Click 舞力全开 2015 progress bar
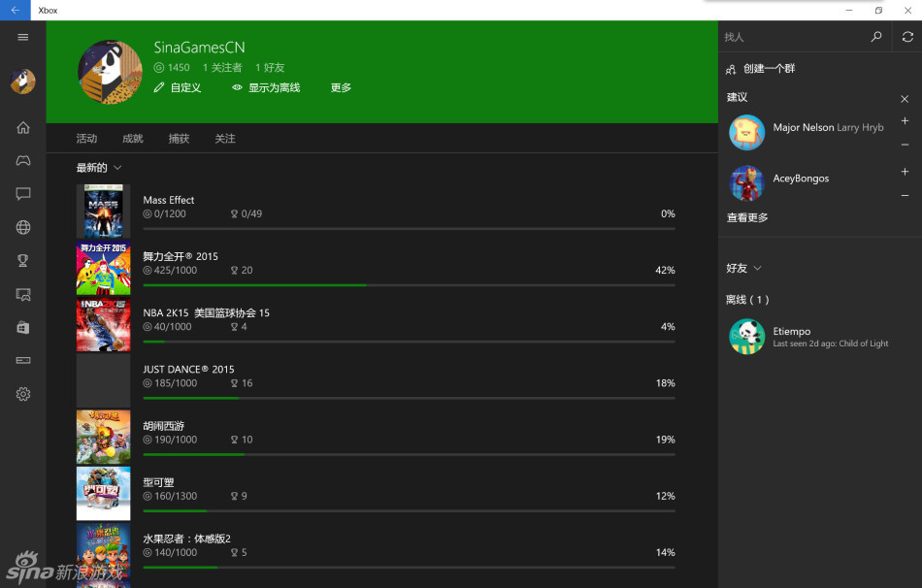Viewport: 922px width, 588px height. point(409,285)
